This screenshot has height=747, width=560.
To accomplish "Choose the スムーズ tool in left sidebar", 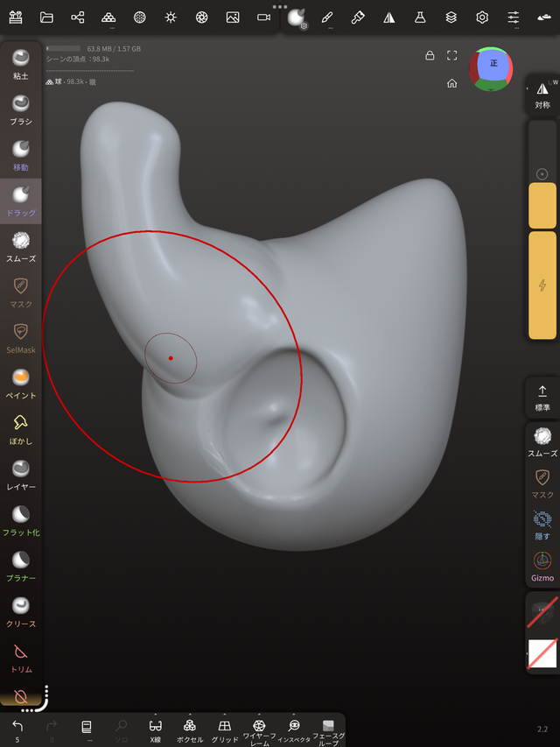I will pos(20,245).
